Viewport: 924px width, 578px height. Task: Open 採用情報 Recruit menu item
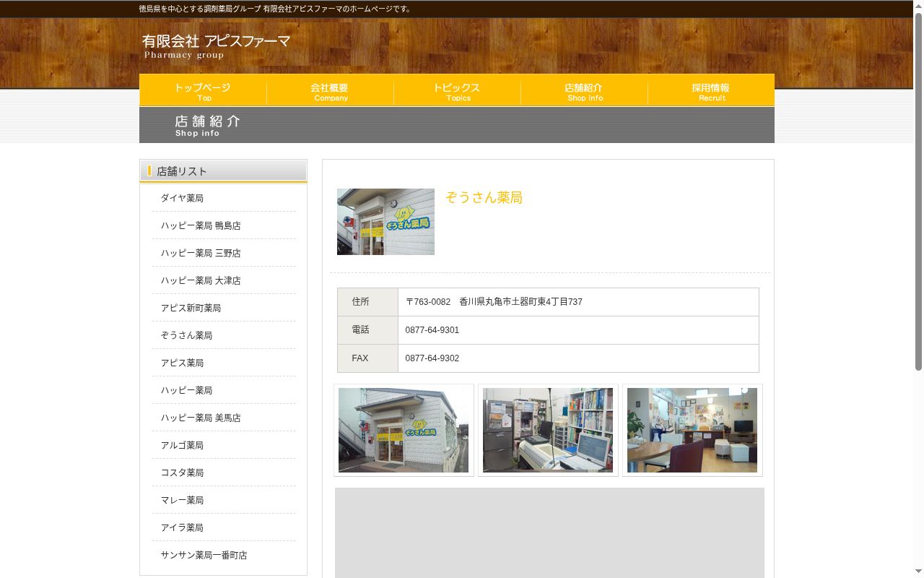pos(711,90)
